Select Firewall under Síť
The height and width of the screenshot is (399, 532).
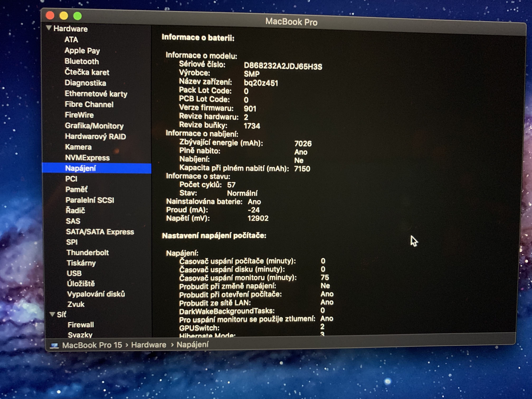(x=81, y=325)
